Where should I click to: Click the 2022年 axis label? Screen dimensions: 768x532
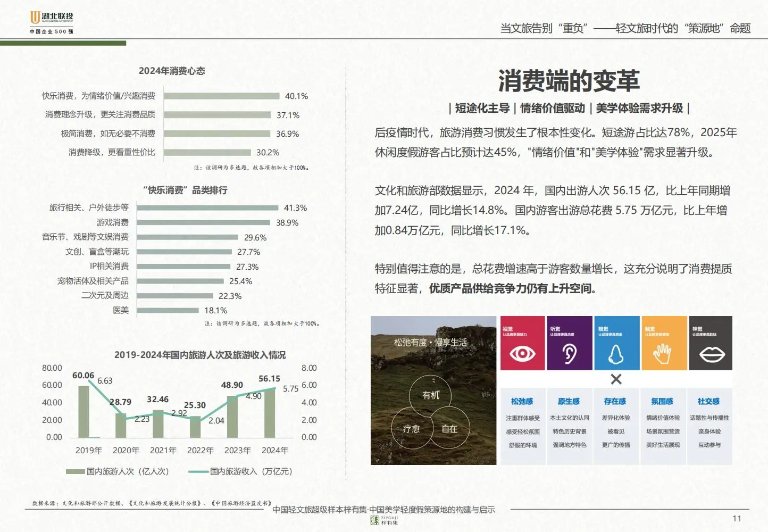tap(201, 451)
